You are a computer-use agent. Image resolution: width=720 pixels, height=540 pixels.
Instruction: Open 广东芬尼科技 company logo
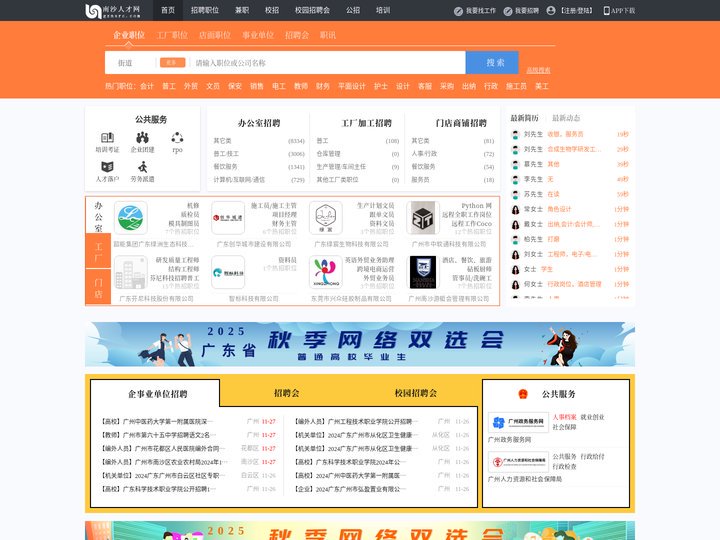pos(130,272)
